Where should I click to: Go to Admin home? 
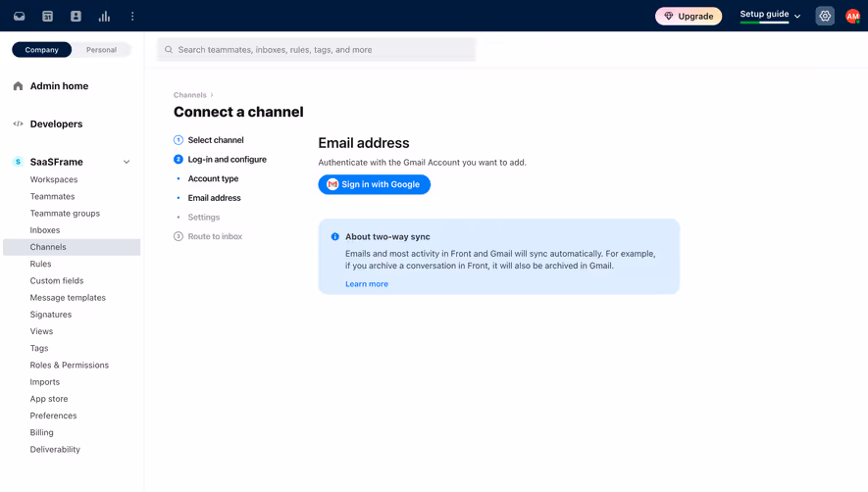pyautogui.click(x=59, y=86)
